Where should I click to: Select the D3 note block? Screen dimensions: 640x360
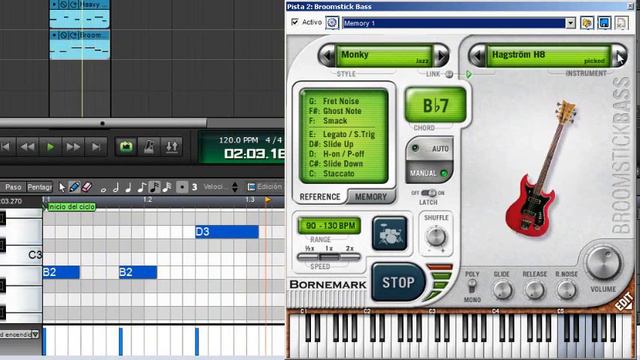tap(227, 232)
